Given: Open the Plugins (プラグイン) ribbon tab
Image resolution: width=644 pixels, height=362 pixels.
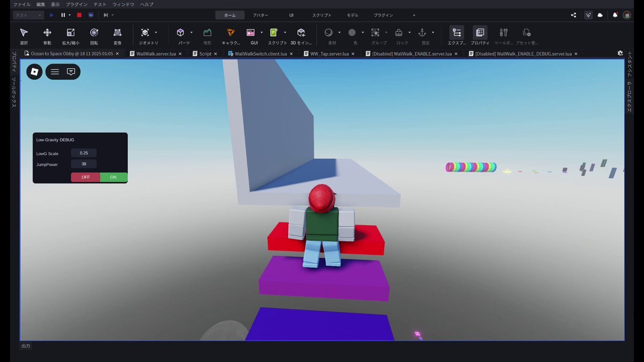Looking at the screenshot, I should (383, 15).
